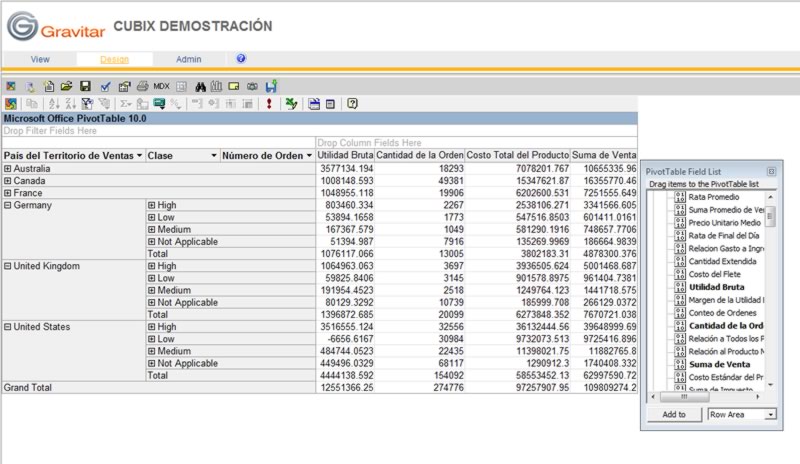
Task: Open the folder icon in top toolbar
Action: coord(66,86)
